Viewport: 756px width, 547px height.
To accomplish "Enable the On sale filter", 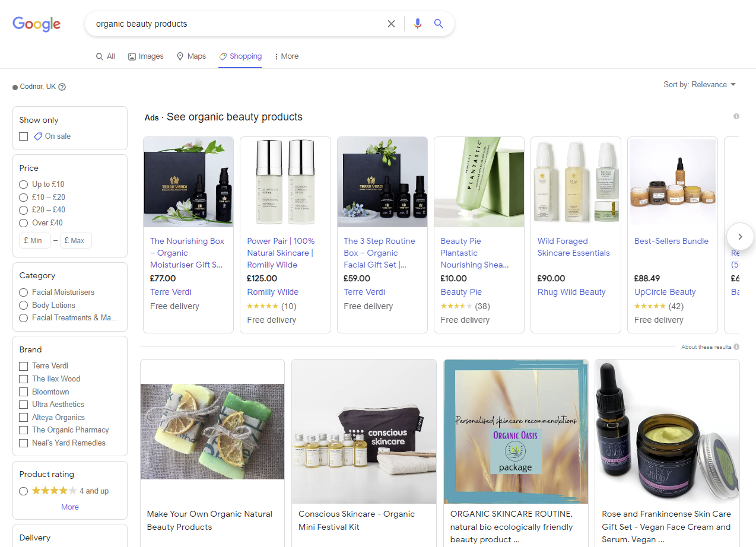I will (23, 136).
